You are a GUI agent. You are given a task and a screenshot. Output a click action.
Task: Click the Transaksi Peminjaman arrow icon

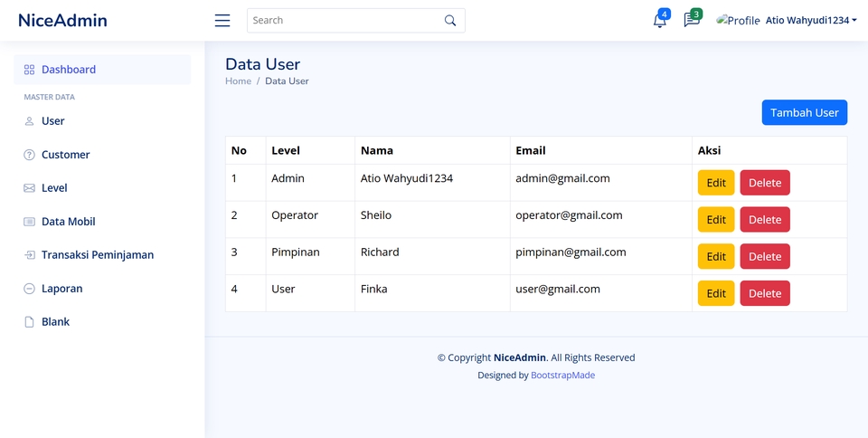29,255
